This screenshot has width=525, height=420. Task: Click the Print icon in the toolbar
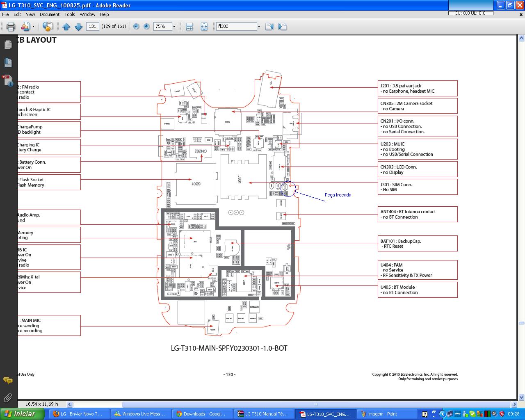click(x=11, y=27)
